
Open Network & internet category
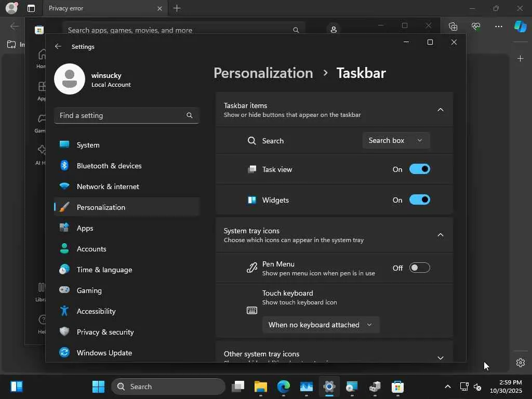point(127,187)
